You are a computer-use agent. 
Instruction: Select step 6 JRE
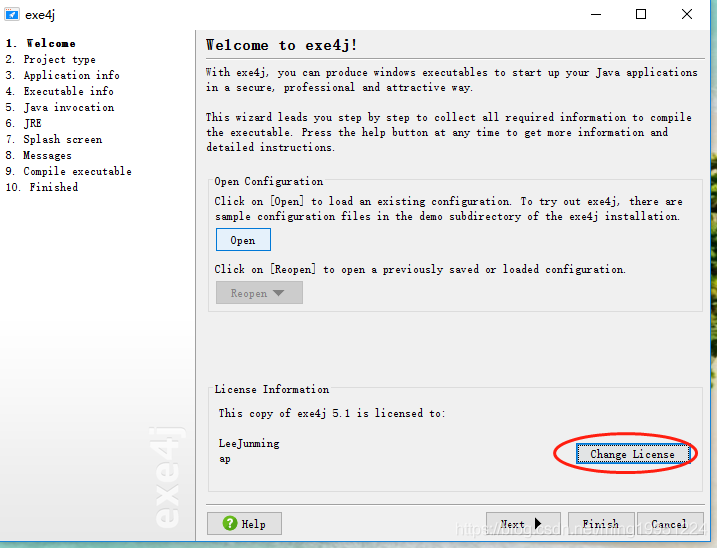24,124
